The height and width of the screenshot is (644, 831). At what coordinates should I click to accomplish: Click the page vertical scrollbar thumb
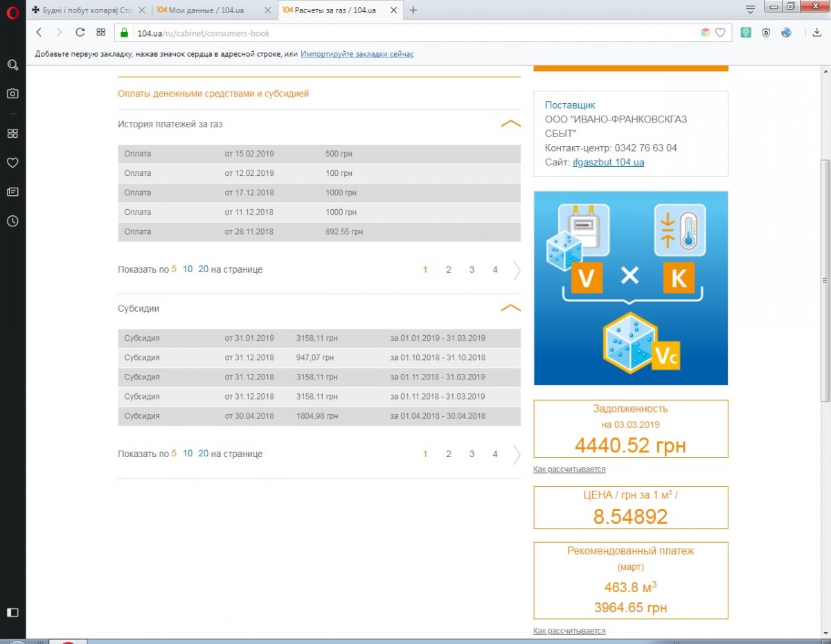click(x=825, y=280)
